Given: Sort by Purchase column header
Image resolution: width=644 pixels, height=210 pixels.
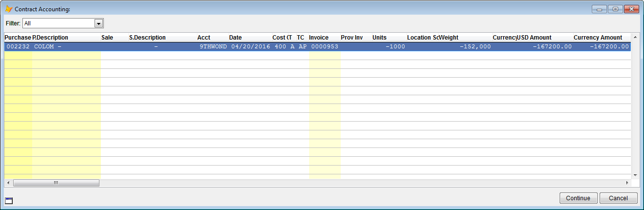Looking at the screenshot, I should coord(18,38).
